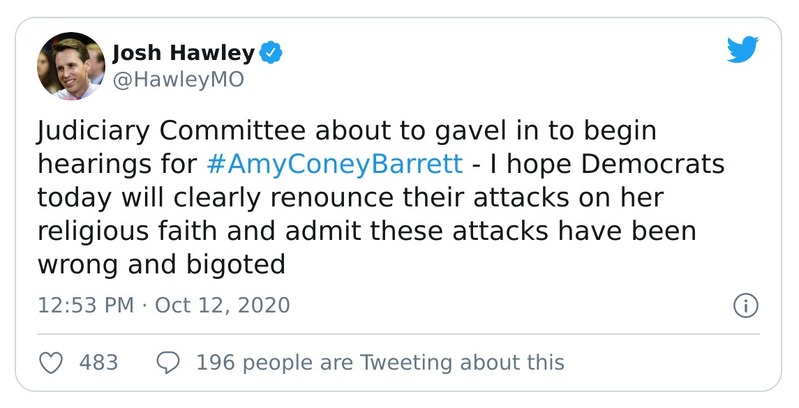Open Josh Hawley's profile photo
Screen dimensions: 799x408
pos(71,65)
